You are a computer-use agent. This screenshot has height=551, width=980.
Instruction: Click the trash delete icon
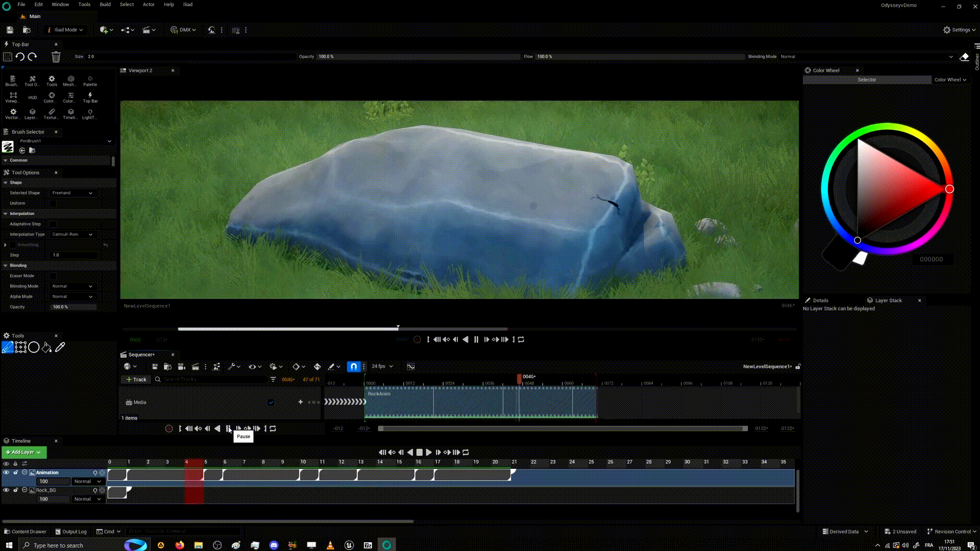pos(56,57)
